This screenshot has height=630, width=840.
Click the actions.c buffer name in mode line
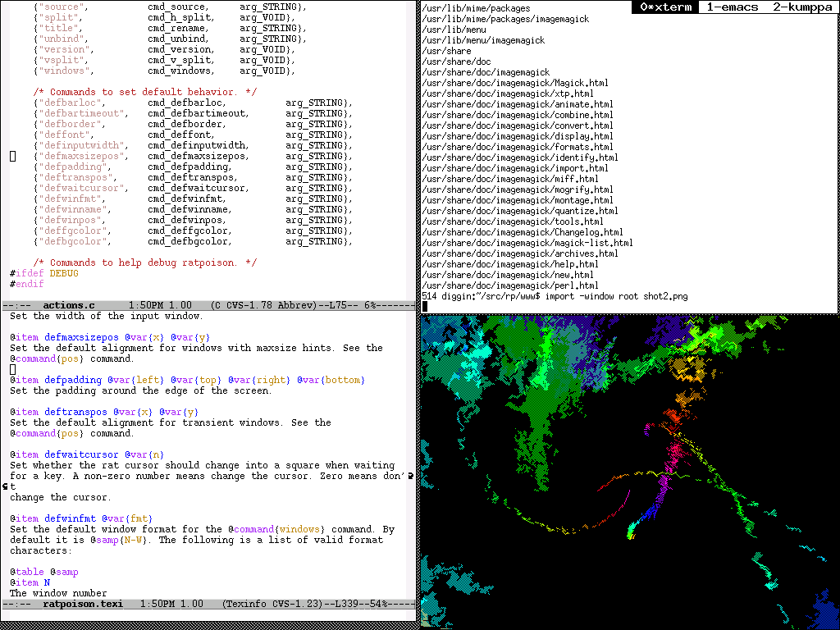pos(69,305)
